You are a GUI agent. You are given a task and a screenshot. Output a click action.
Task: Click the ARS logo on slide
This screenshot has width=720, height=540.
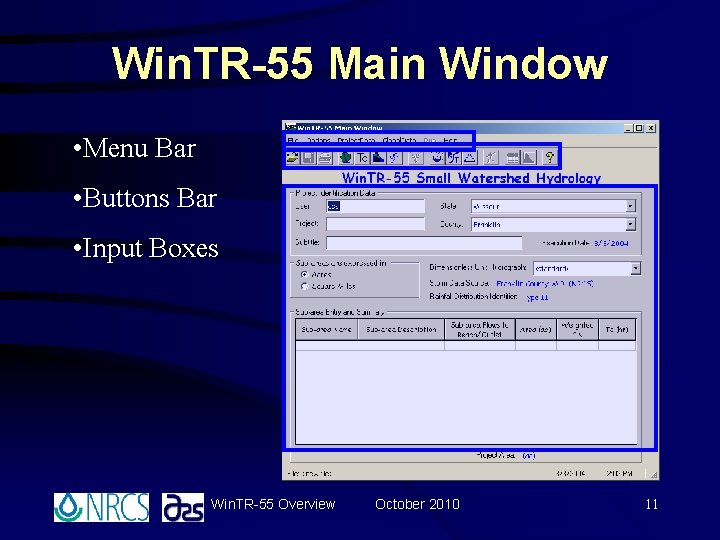183,507
